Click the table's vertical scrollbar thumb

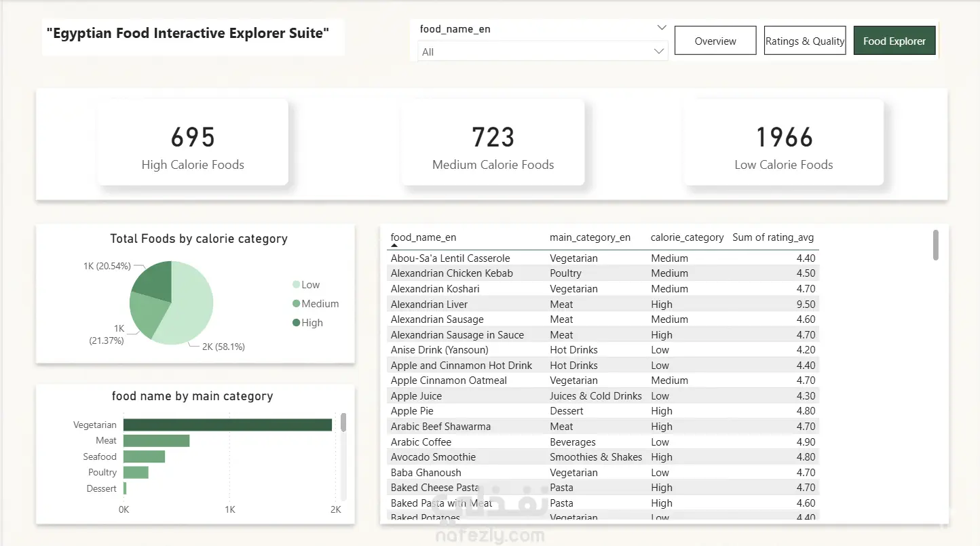[936, 245]
